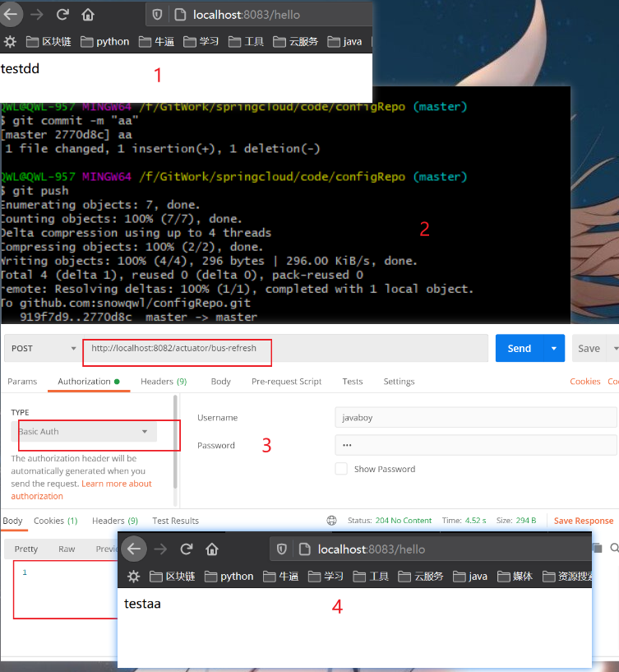Open 云服务 bookmark folder in top browser
This screenshot has width=619, height=672.
tap(296, 42)
